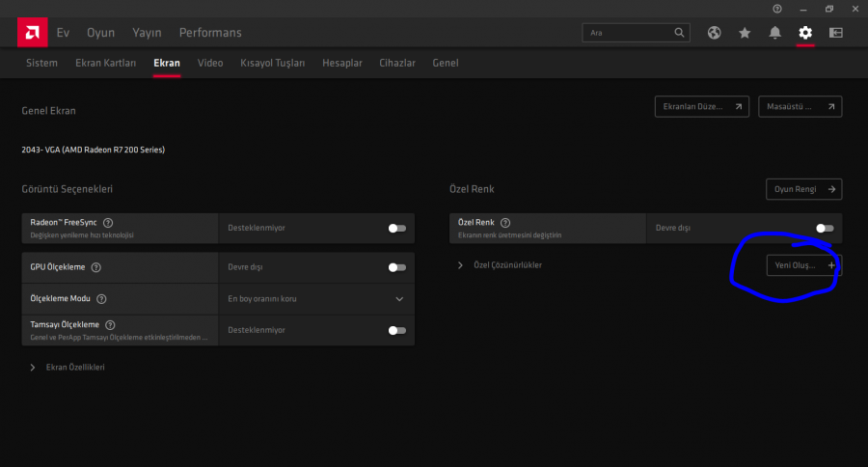Expand Özel Çözünürlükler section
The height and width of the screenshot is (467, 868).
[x=460, y=265]
